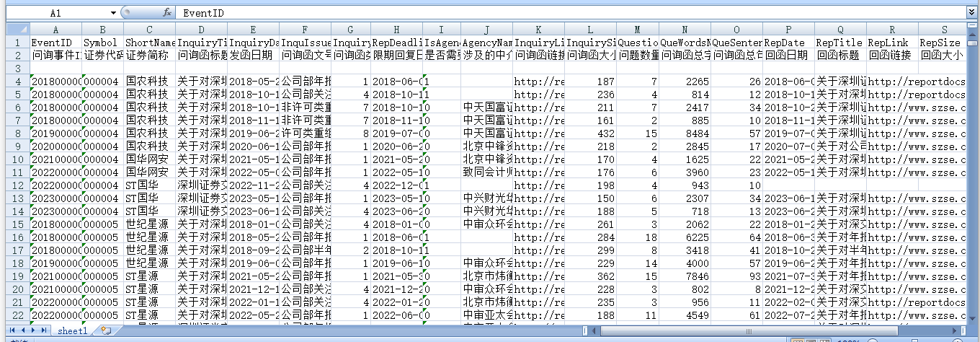Open the Name Box dropdown arrow

[x=113, y=13]
